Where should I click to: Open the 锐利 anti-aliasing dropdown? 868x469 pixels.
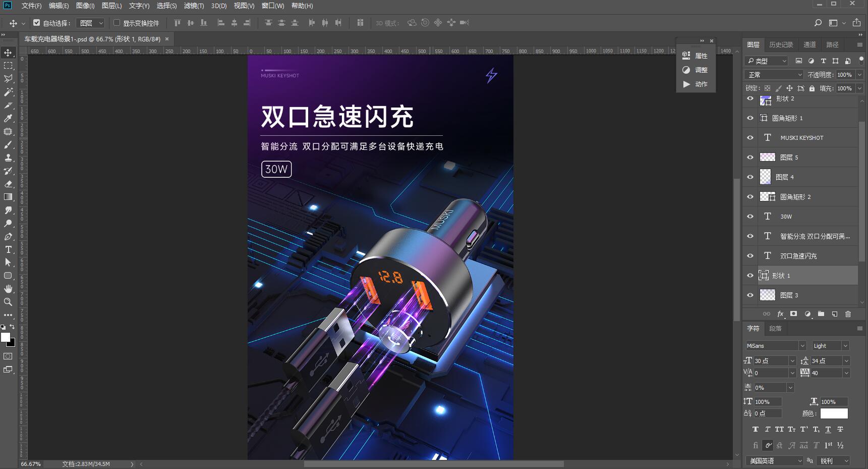[x=834, y=461]
